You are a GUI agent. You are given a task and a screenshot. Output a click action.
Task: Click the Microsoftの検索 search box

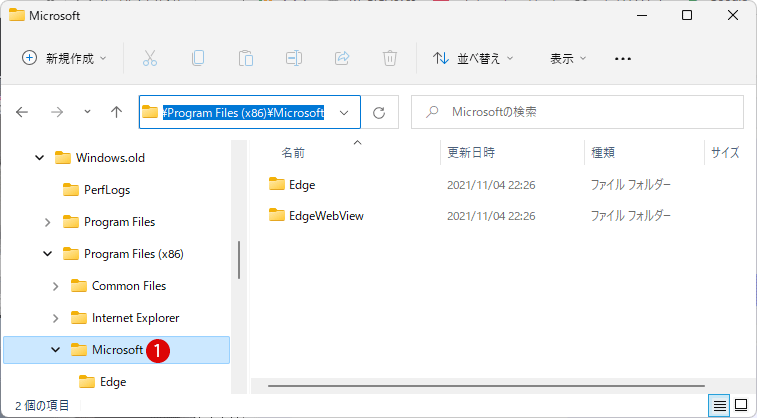[x=577, y=112]
